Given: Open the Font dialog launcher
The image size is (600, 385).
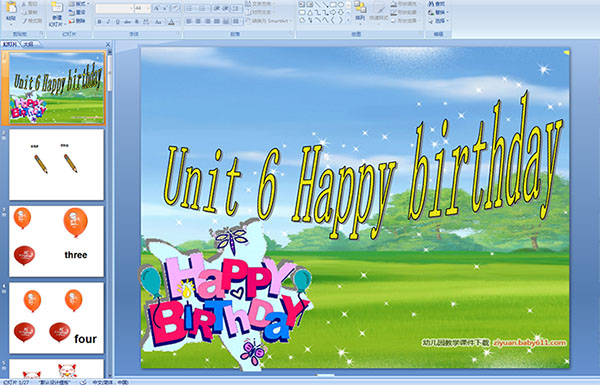Looking at the screenshot, I should click(178, 34).
